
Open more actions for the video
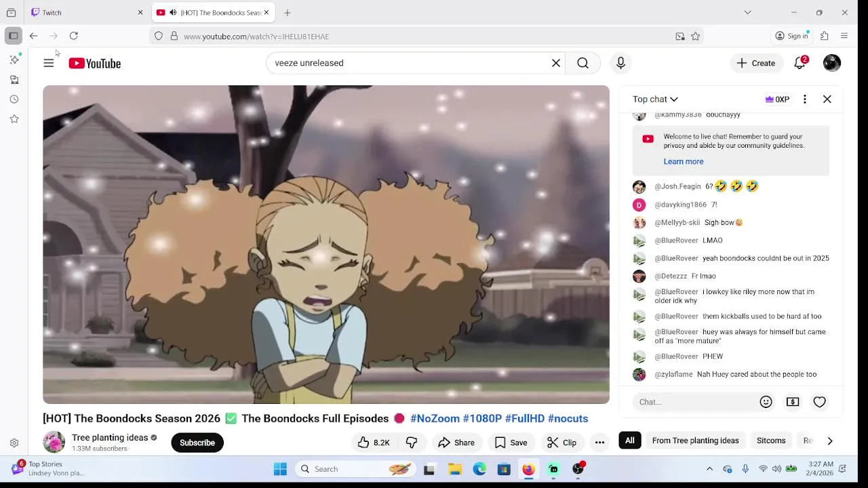(x=599, y=443)
